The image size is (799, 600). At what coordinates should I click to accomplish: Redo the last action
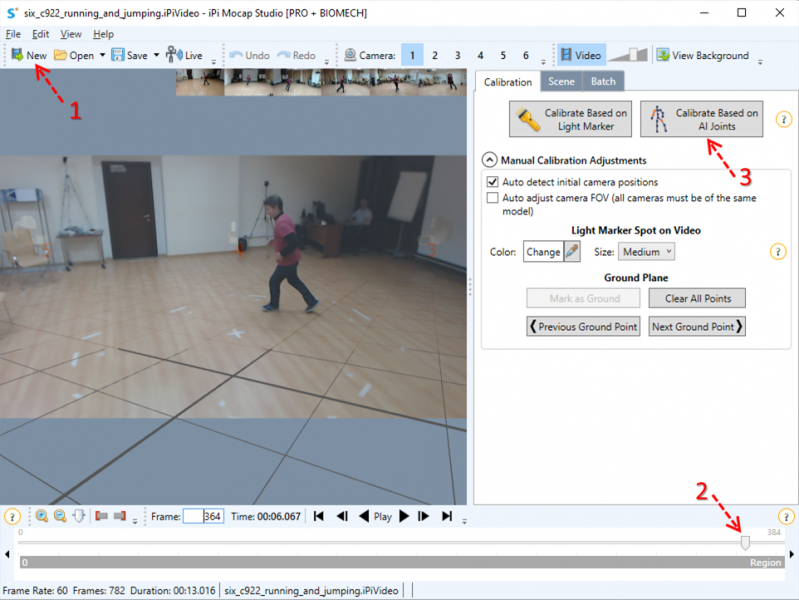tap(297, 55)
